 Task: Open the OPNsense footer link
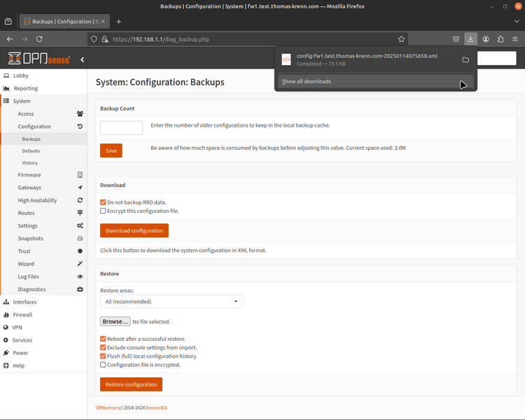coord(106,408)
